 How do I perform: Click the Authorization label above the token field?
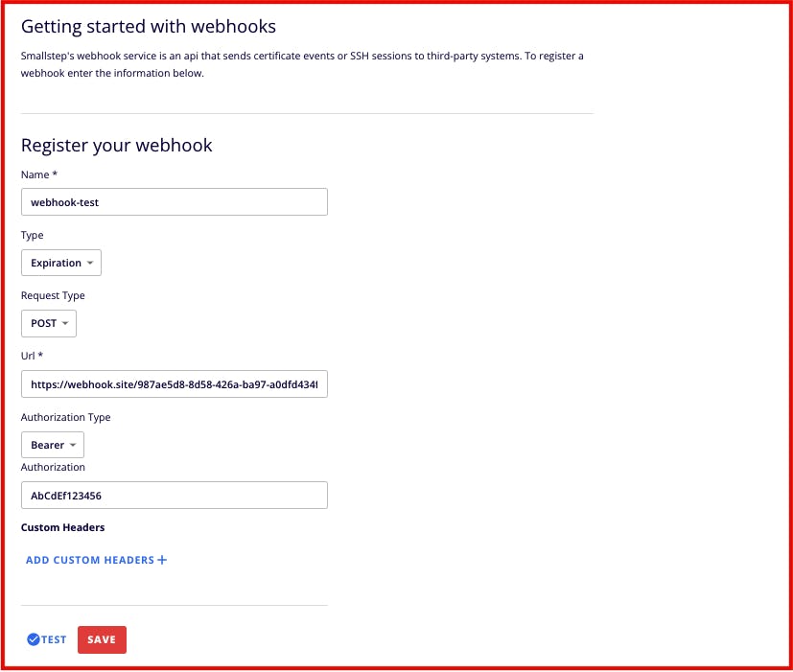[53, 467]
